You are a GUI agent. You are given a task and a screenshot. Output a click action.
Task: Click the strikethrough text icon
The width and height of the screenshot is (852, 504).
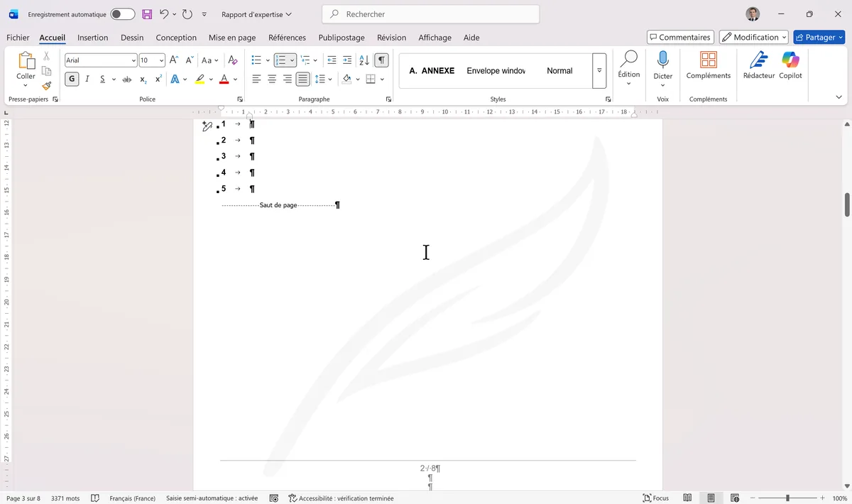coord(126,79)
